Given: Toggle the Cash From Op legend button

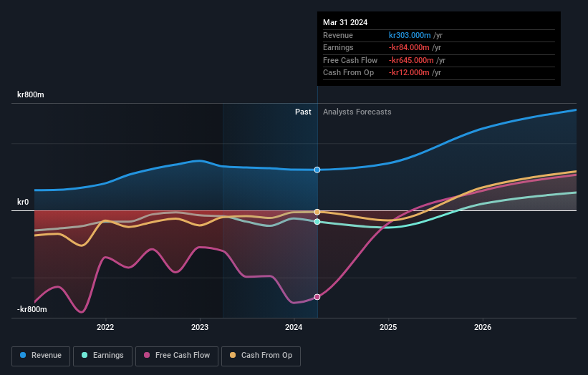Looking at the screenshot, I should pyautogui.click(x=261, y=356).
